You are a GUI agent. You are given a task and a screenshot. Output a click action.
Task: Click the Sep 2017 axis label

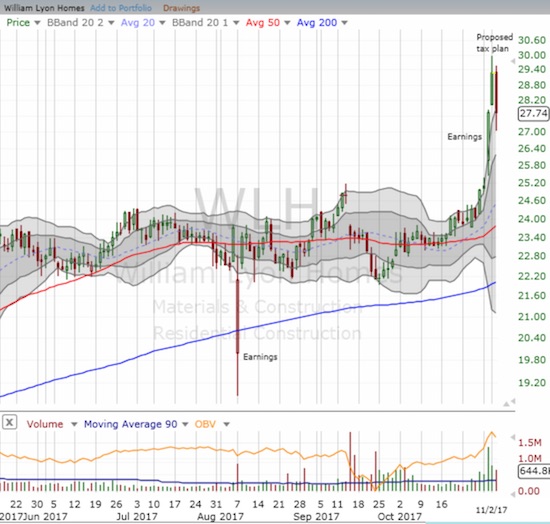316,517
